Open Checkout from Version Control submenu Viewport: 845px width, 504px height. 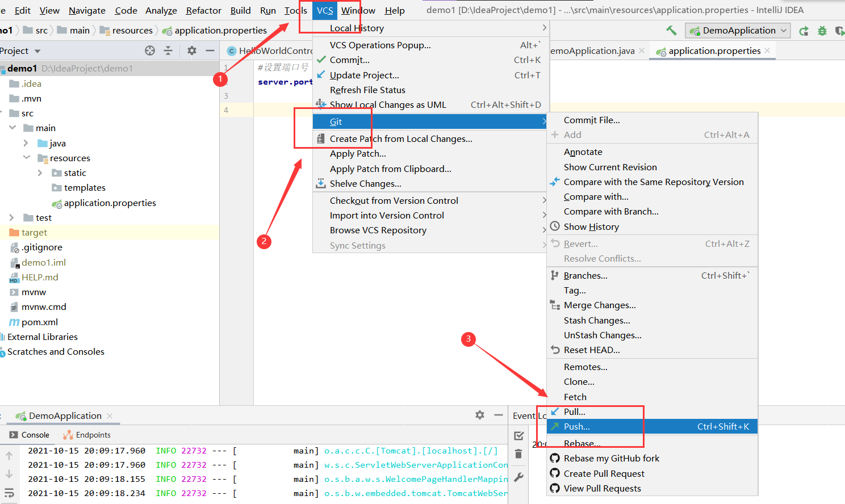[431, 200]
